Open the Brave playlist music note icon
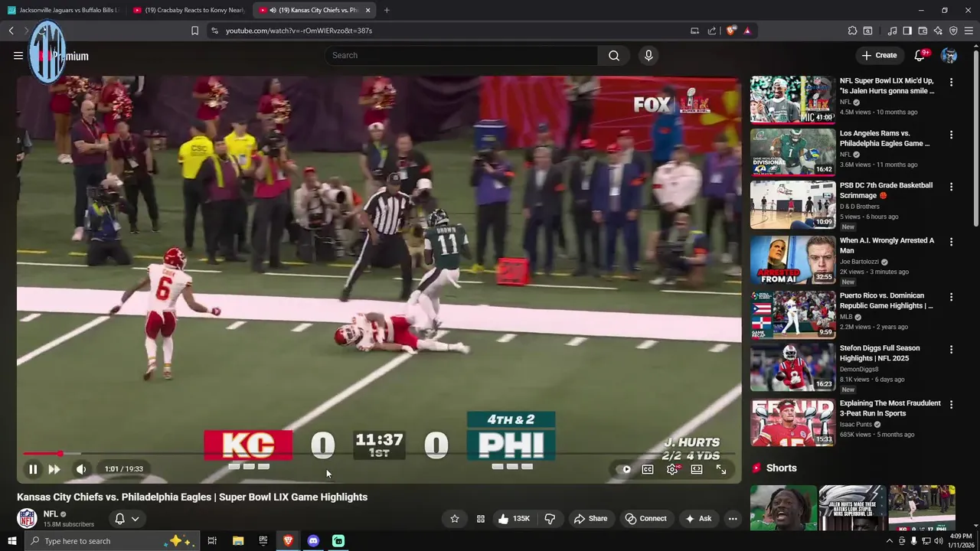Image resolution: width=980 pixels, height=551 pixels. [892, 31]
